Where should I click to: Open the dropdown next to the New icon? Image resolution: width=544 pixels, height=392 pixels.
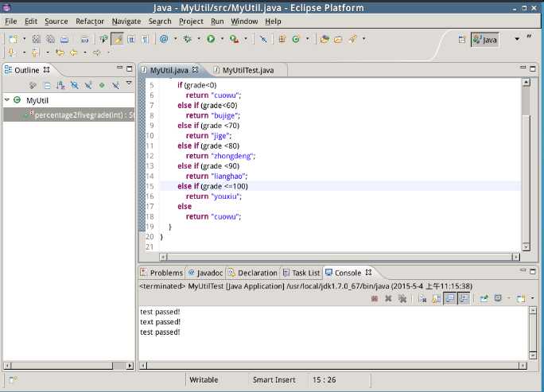click(24, 39)
